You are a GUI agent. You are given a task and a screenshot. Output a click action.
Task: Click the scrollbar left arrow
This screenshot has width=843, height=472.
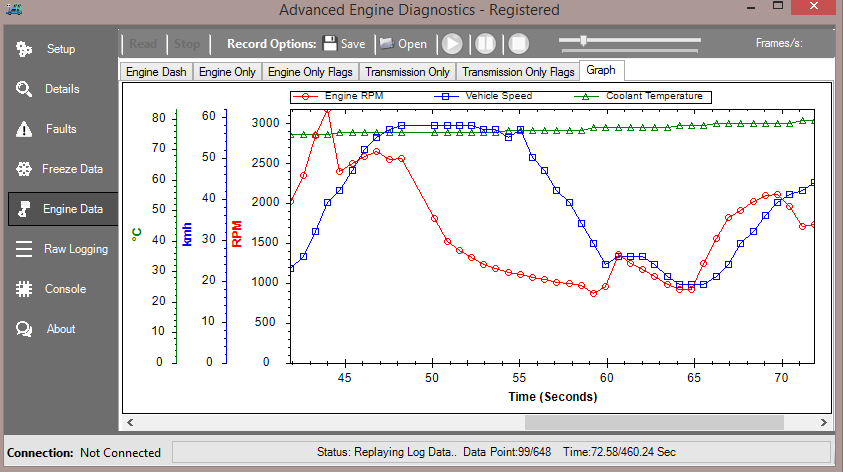pyautogui.click(x=130, y=423)
